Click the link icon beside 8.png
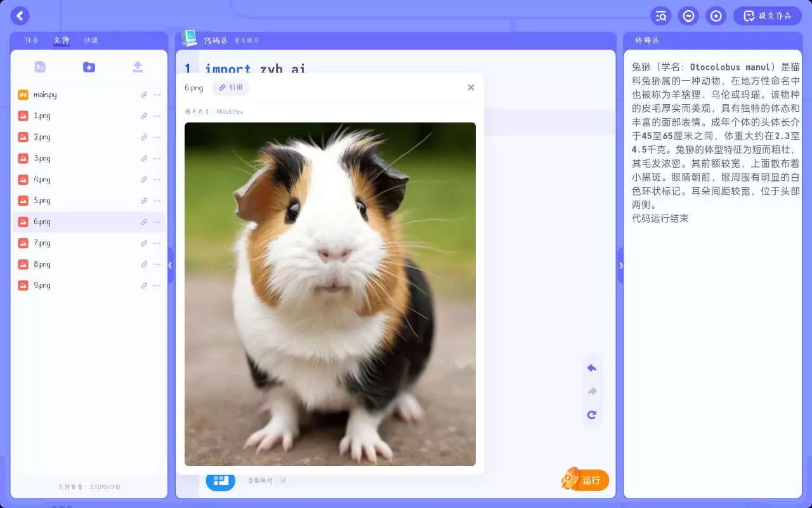The width and height of the screenshot is (812, 508). pyautogui.click(x=144, y=264)
